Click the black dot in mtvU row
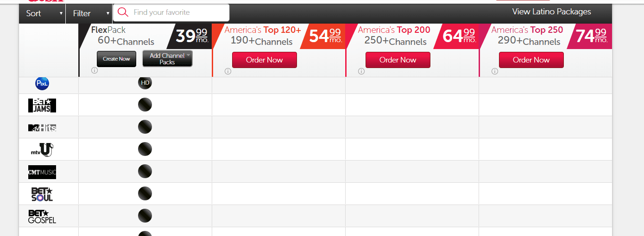The height and width of the screenshot is (236, 644). click(x=145, y=149)
